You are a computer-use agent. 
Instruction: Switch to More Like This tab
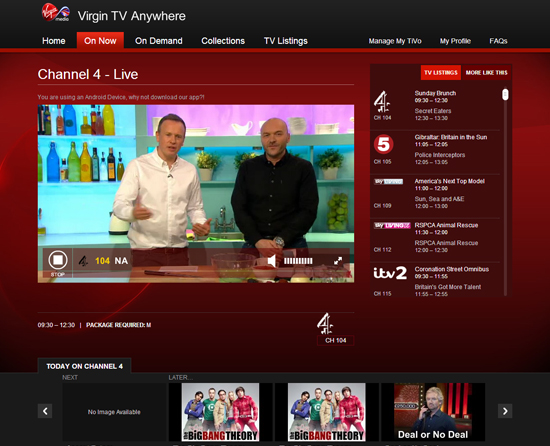[x=487, y=73]
